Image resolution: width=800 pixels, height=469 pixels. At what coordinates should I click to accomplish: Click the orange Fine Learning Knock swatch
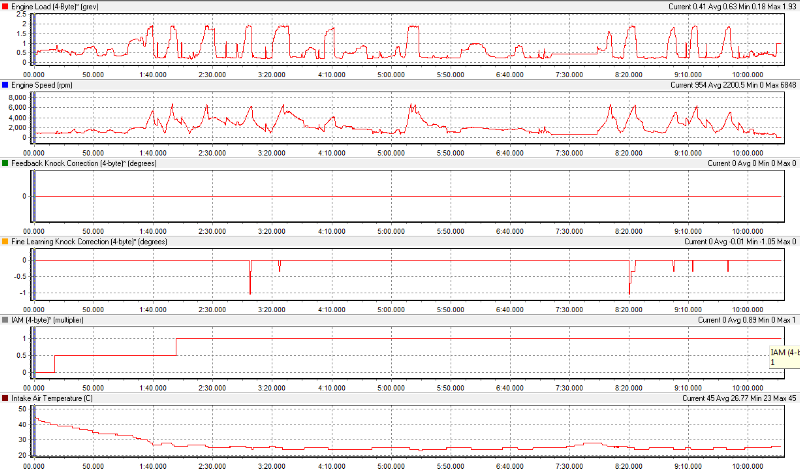(8, 241)
